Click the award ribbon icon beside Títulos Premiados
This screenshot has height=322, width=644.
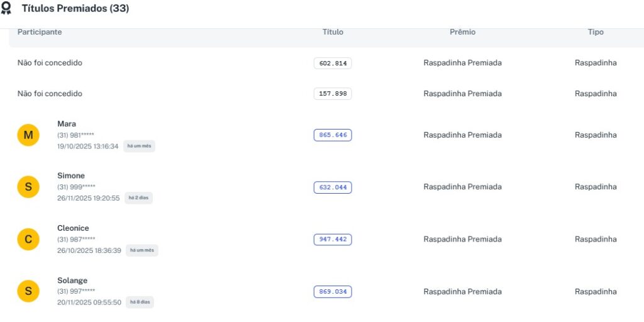pos(6,8)
